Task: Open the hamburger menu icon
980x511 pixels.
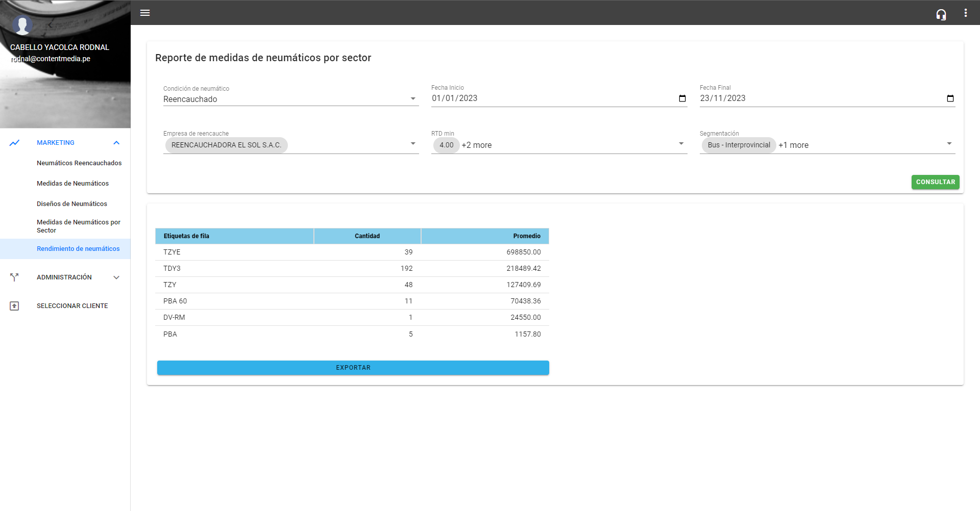Action: (145, 13)
